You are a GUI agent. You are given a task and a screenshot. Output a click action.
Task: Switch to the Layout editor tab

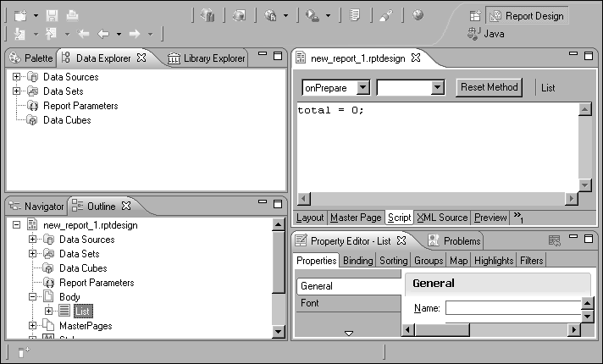310,218
